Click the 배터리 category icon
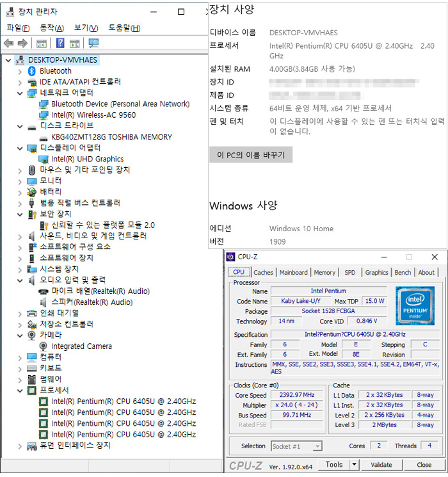The width and height of the screenshot is (448, 477). click(x=31, y=192)
